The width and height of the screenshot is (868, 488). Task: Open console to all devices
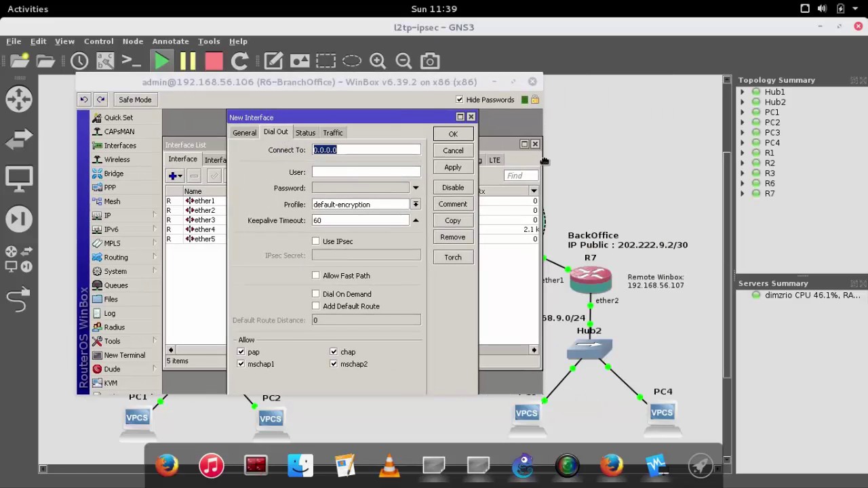(x=131, y=61)
